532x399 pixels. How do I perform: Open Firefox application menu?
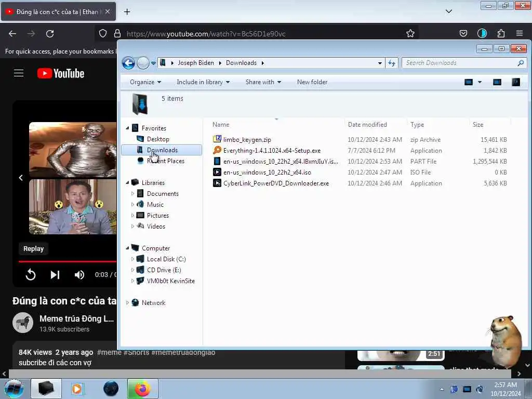520,33
